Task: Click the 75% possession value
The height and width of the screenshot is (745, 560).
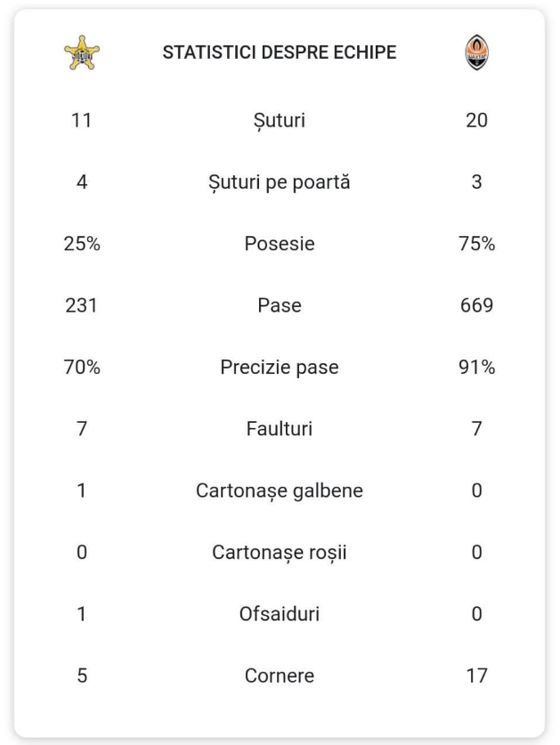Action: click(x=476, y=245)
